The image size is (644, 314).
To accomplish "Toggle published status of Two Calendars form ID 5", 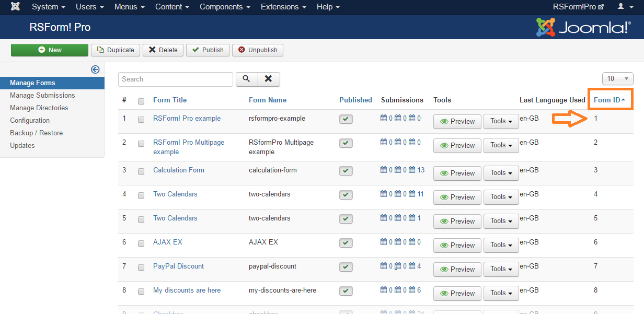I will [x=346, y=219].
